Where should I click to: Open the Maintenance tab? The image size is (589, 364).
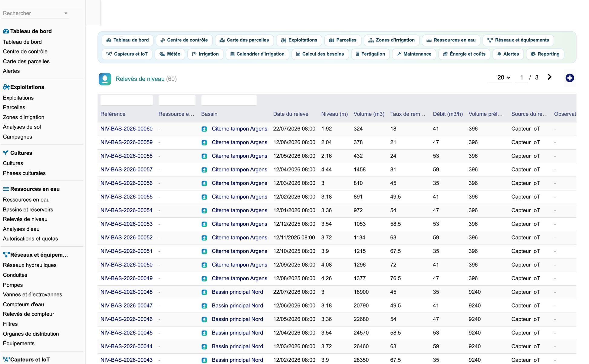point(414,54)
